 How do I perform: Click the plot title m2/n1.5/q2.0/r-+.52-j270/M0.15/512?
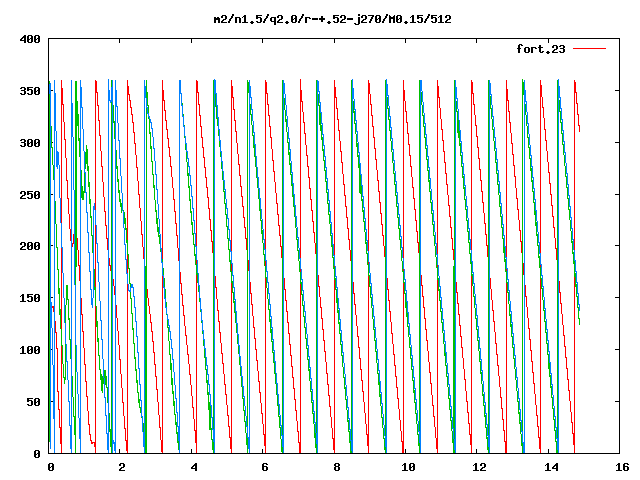(x=332, y=20)
